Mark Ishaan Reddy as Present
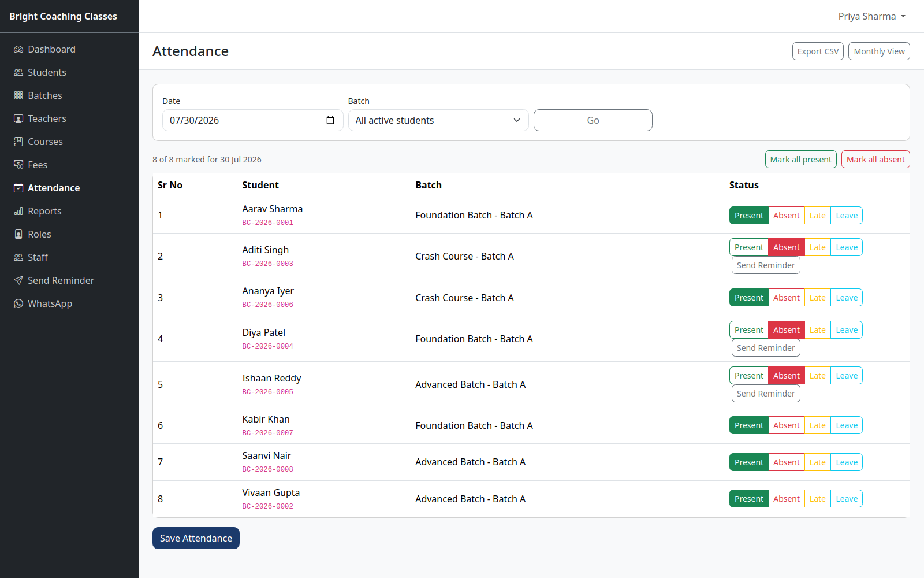Screen dimensions: 924x578 point(749,376)
